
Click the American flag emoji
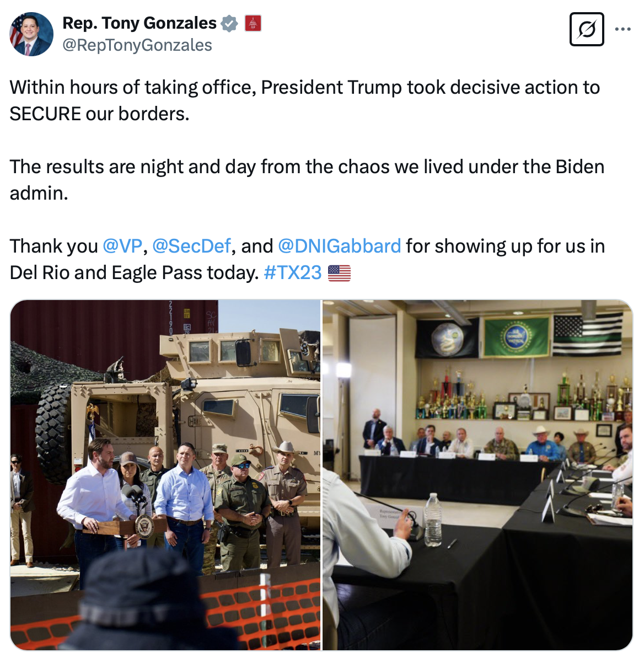point(339,273)
